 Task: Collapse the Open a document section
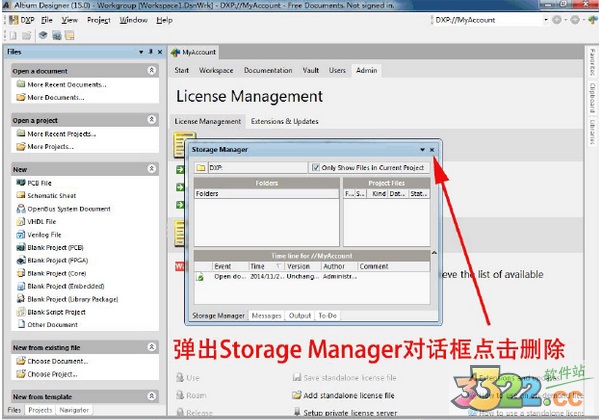coord(151,70)
